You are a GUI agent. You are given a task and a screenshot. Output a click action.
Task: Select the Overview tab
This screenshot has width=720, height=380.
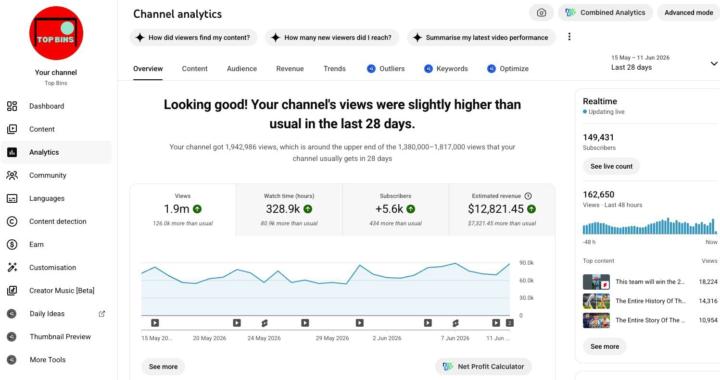point(148,69)
